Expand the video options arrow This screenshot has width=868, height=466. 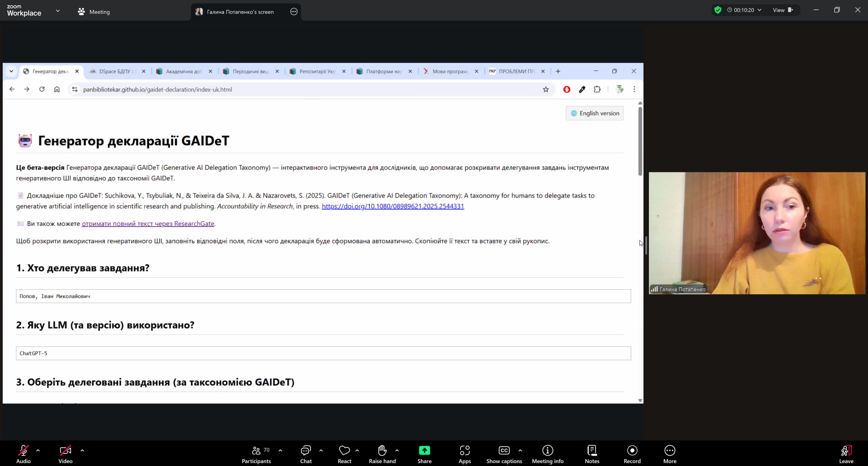pyautogui.click(x=82, y=450)
